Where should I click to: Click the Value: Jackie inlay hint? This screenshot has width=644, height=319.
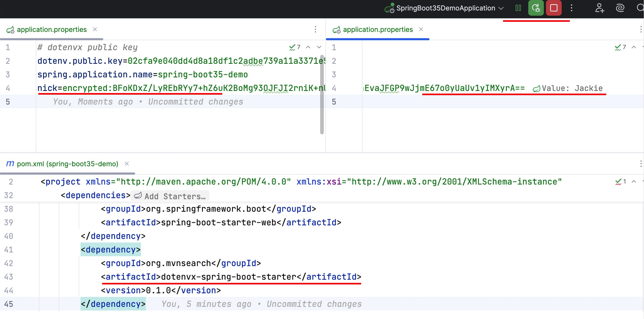coord(568,88)
